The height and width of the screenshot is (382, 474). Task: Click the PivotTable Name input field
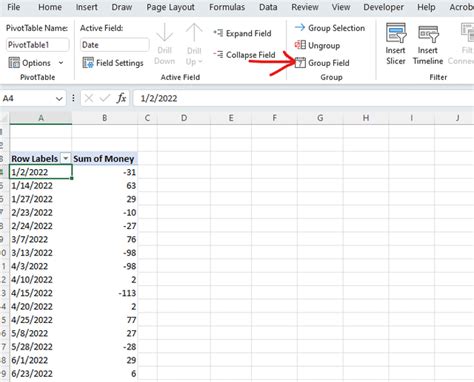[38, 45]
